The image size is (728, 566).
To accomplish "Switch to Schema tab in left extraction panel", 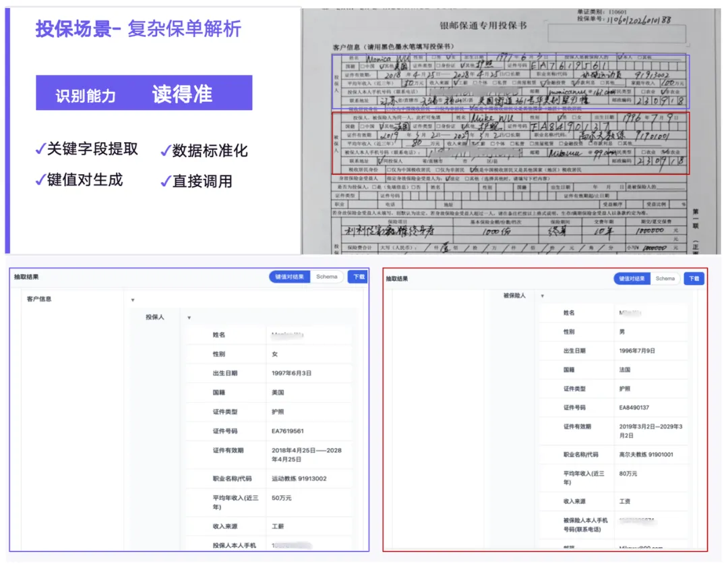I will [x=327, y=277].
